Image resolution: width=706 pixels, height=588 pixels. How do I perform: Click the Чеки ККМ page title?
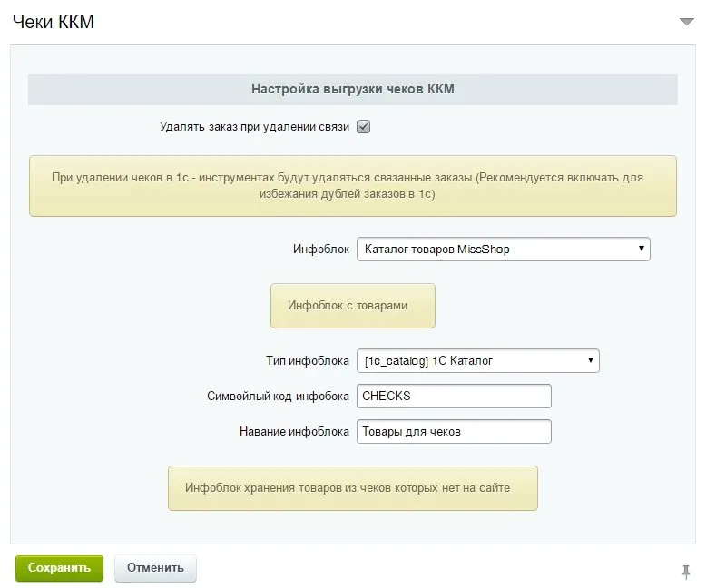point(53,22)
